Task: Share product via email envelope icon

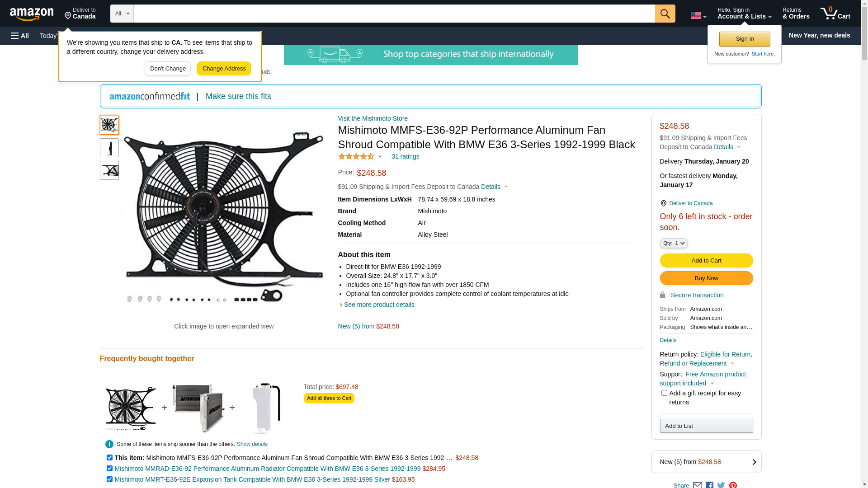Action: (697, 485)
